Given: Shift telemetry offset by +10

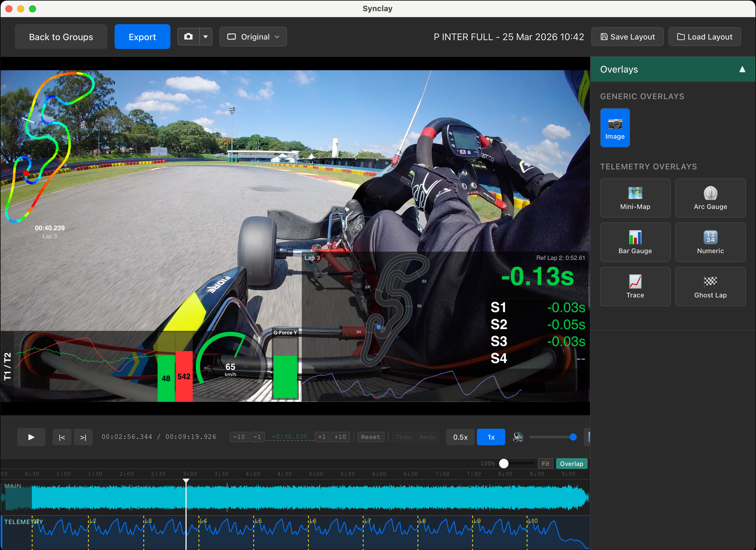Looking at the screenshot, I should [x=340, y=437].
